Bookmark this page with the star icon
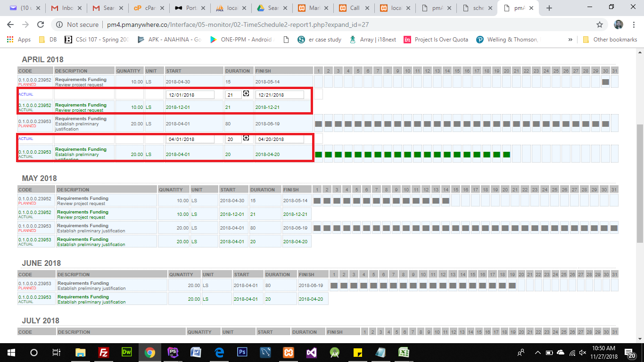The width and height of the screenshot is (644, 362). (599, 25)
